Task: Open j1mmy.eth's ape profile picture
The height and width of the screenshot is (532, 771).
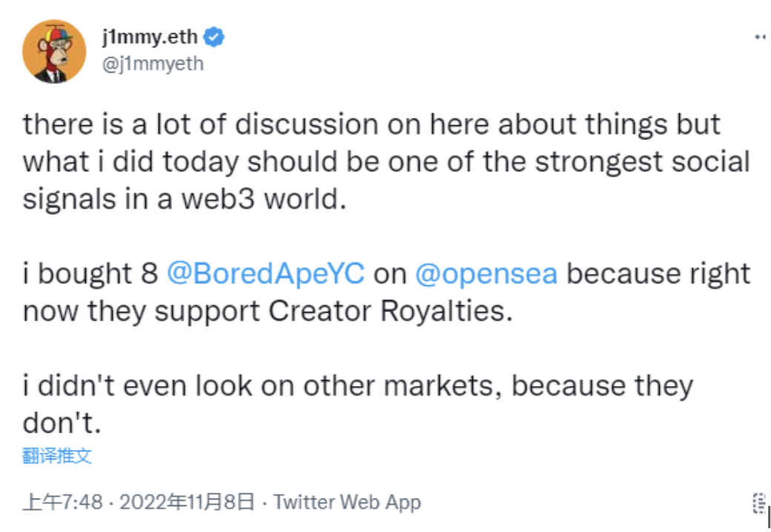Action: tap(55, 51)
